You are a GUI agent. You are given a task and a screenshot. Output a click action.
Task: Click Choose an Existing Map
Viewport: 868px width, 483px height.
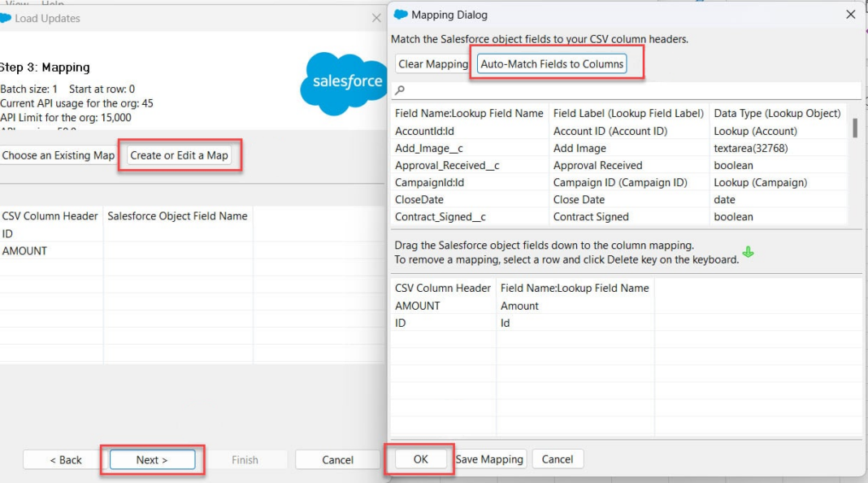pyautogui.click(x=59, y=154)
